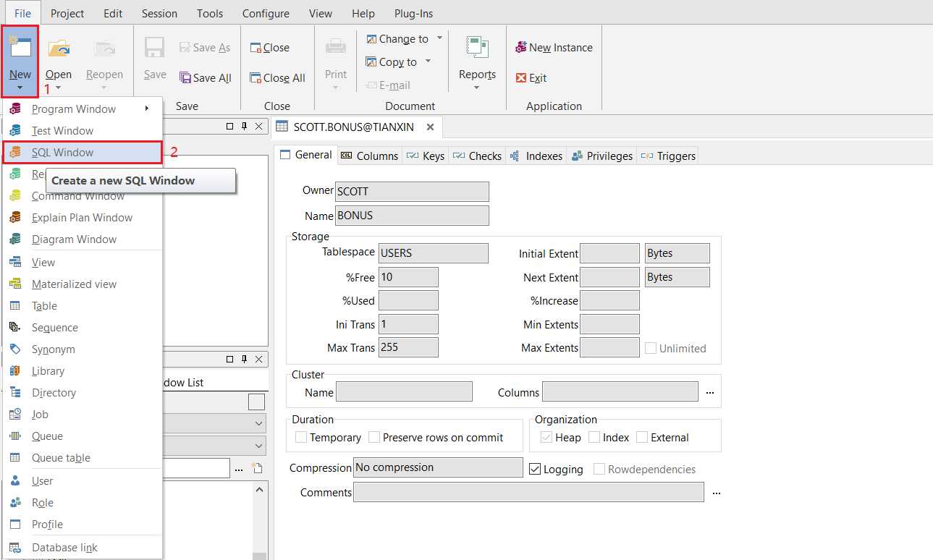Click the Reopen icon in the ribbon
933x560 pixels.
tap(105, 48)
